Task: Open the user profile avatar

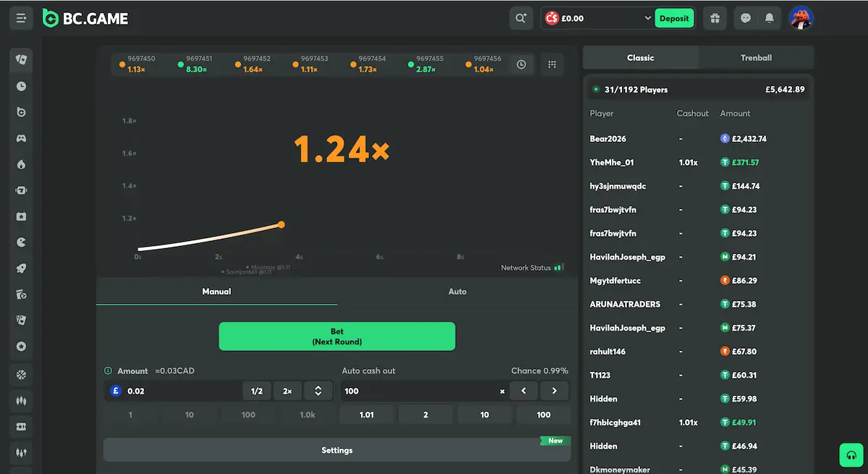Action: tap(801, 18)
